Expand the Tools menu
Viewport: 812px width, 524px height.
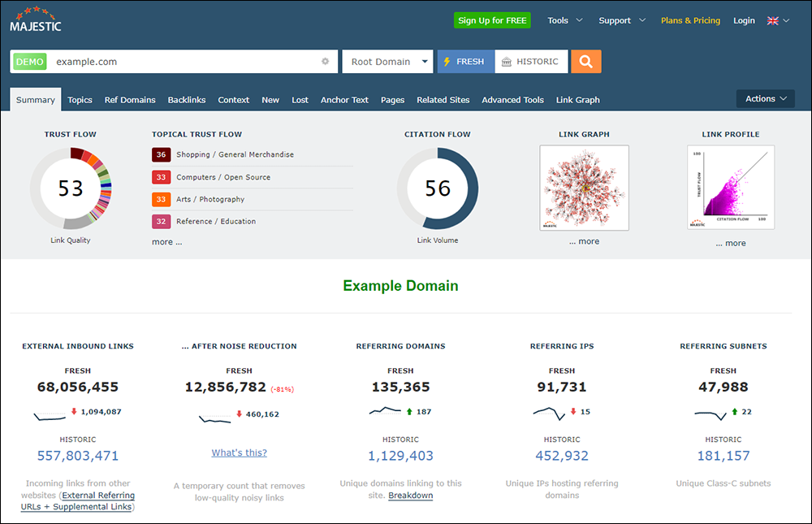click(x=565, y=21)
